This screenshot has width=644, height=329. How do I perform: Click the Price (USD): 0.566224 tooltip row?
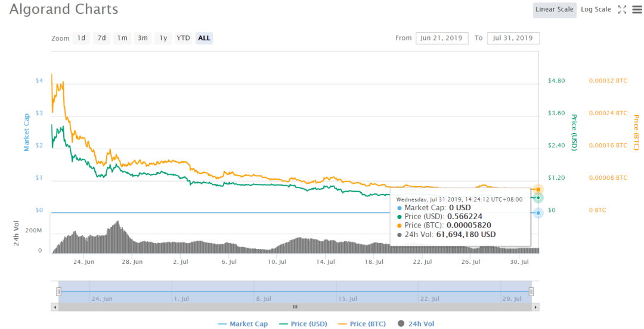(440, 217)
